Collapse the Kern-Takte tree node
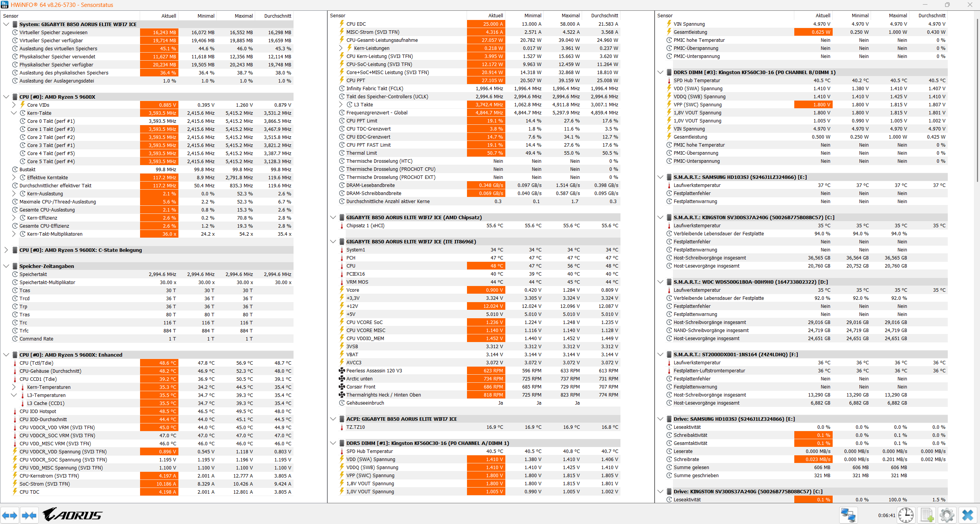Viewport: 980px width, 524px height. pos(14,113)
